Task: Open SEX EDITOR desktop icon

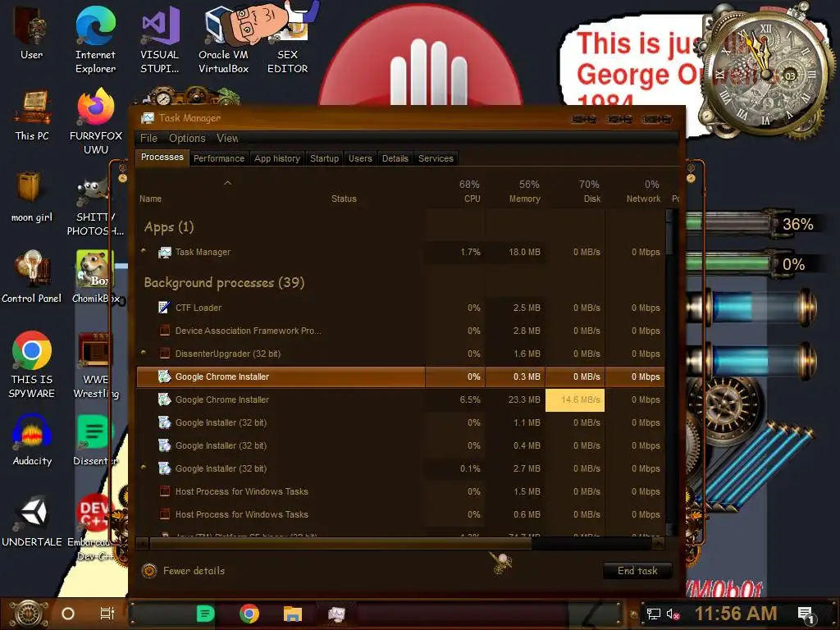Action: [x=288, y=40]
